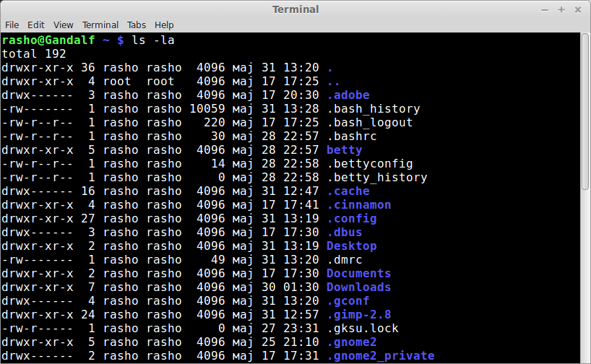Click the Downloads directory name
591x364 pixels.
pos(359,287)
